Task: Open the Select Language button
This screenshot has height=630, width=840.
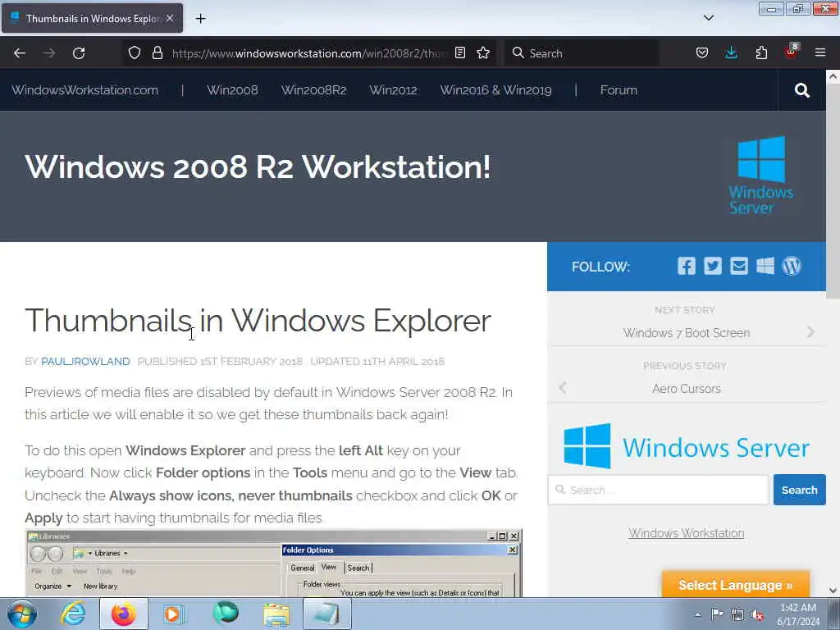Action: coord(736,585)
